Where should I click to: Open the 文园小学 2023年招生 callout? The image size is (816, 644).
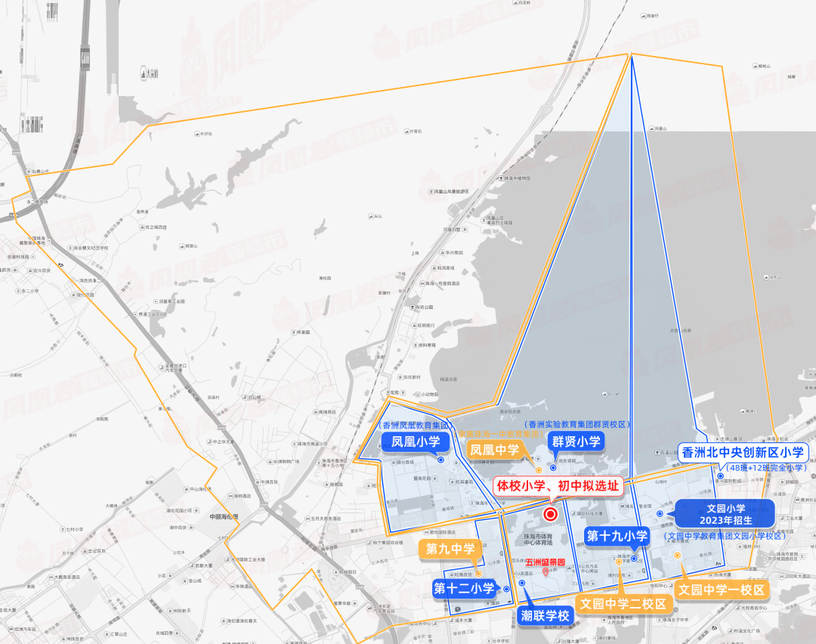click(x=725, y=514)
